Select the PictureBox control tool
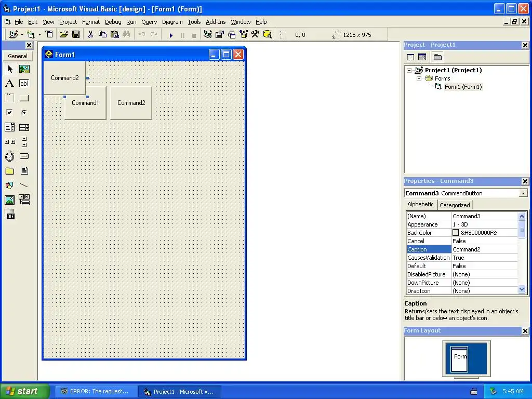This screenshot has width=532, height=399. (24, 69)
